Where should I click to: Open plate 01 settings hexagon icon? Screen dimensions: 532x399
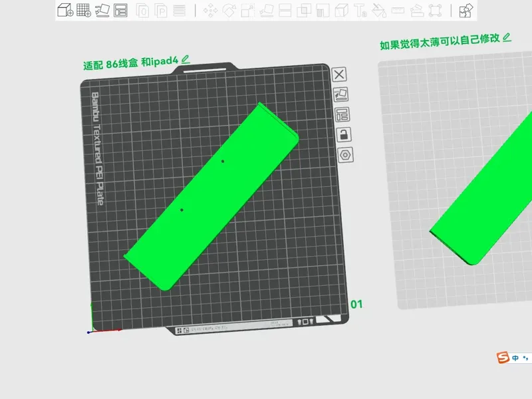[x=345, y=155]
